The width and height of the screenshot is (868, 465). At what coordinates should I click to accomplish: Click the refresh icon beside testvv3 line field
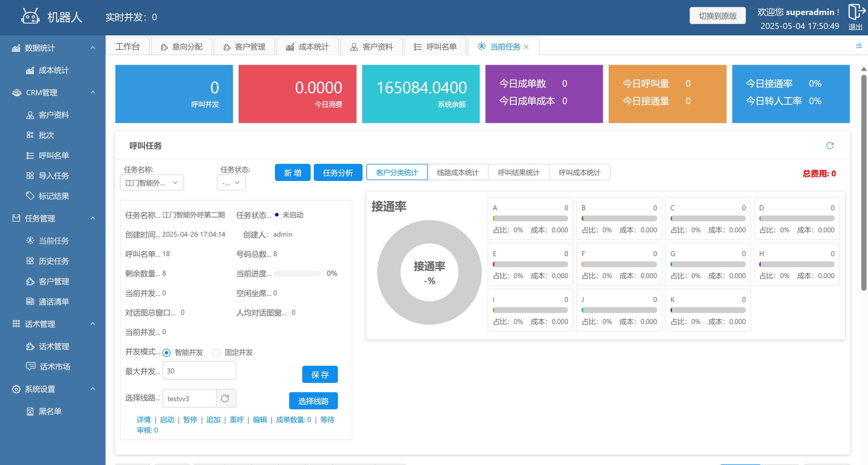click(x=225, y=399)
